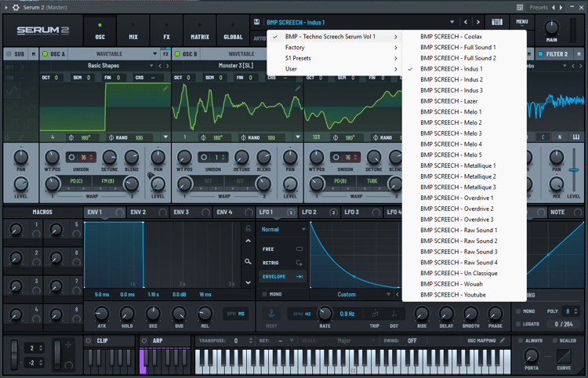
Task: Expand the Factory presets submenu
Action: (x=334, y=47)
